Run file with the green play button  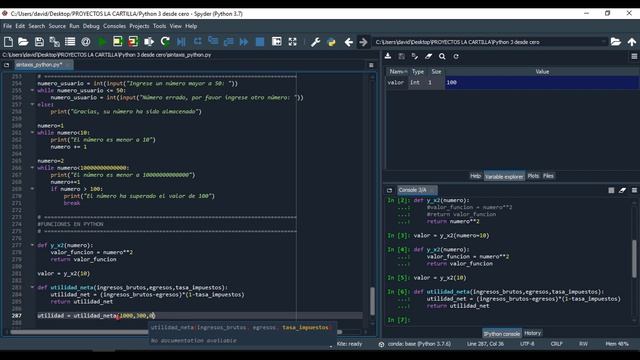102,42
